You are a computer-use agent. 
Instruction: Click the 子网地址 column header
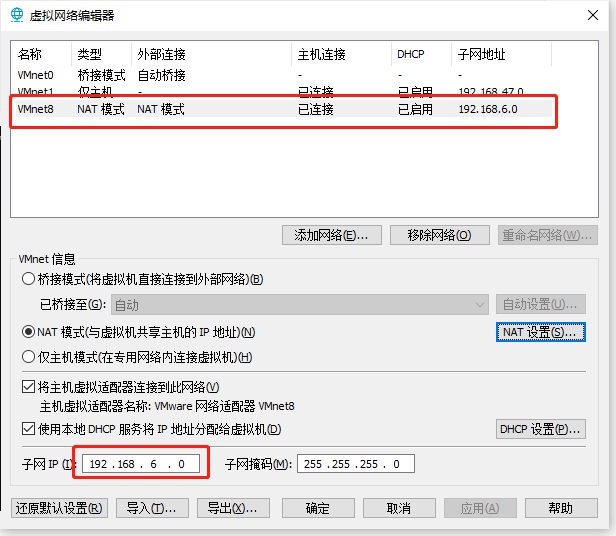coord(502,54)
